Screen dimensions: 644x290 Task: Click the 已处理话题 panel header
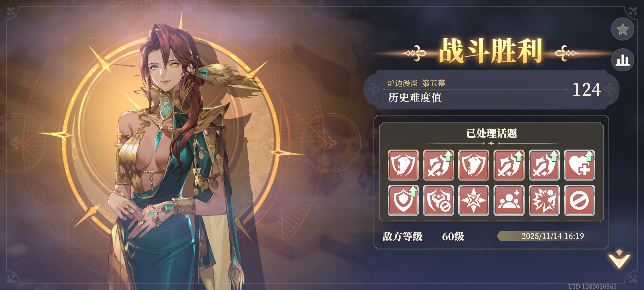coord(491,133)
